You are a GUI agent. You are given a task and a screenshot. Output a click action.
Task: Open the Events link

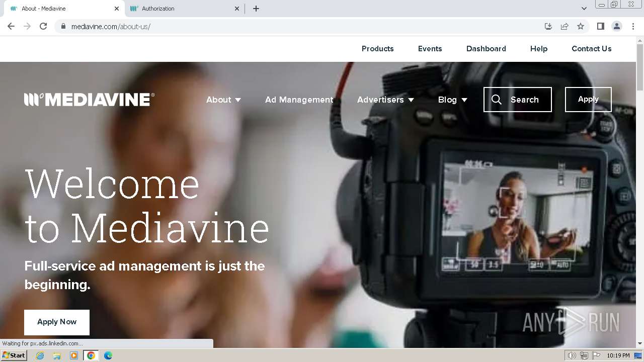tap(430, 49)
